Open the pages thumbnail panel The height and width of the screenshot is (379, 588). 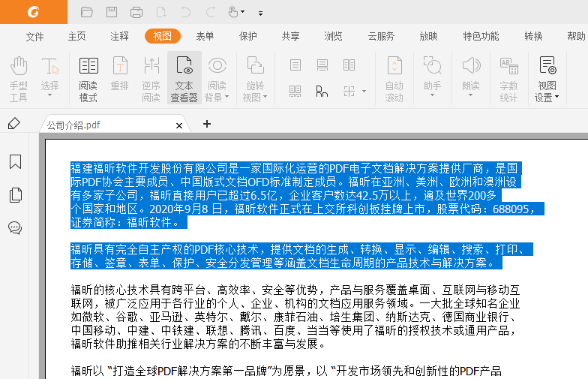15,195
